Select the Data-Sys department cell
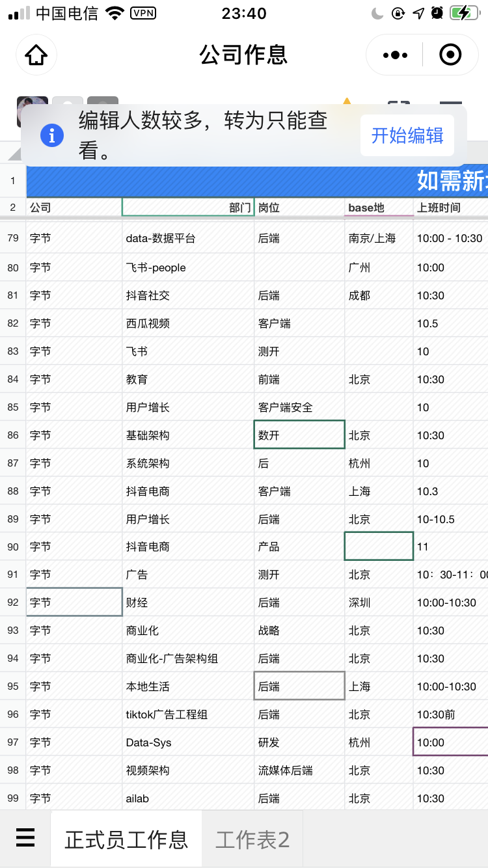This screenshot has height=868, width=488. 188,742
